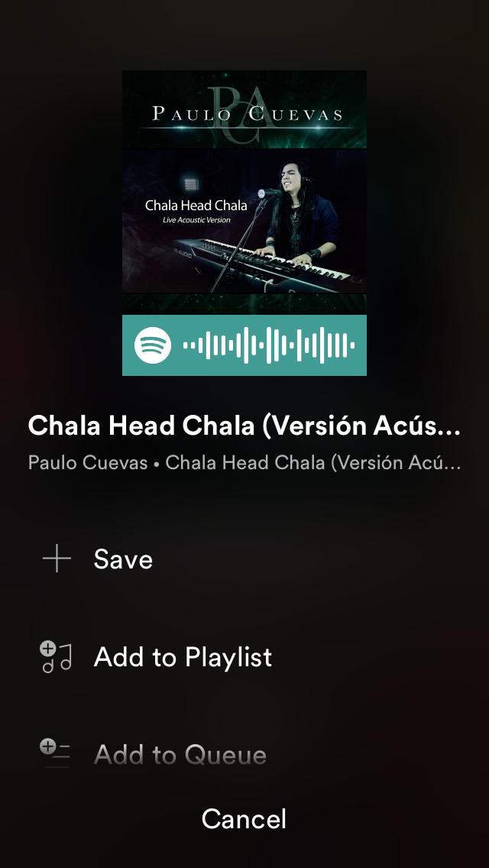The height and width of the screenshot is (868, 489).
Task: Dismiss the menu with Cancel
Action: coord(244,819)
